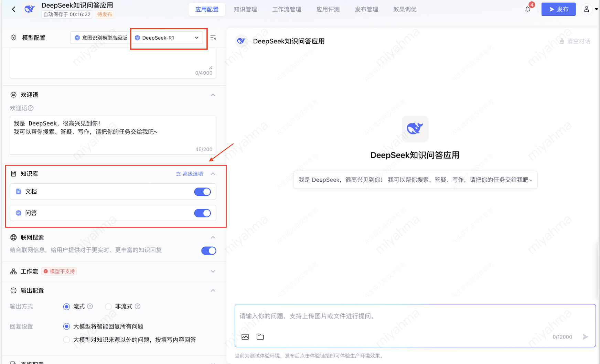
Task: Click the chat header whale icon
Action: coord(241,41)
